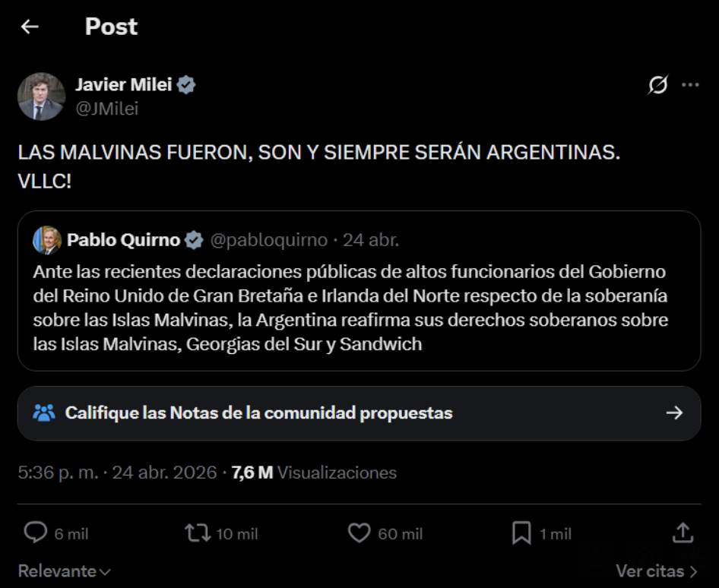This screenshot has width=719, height=588.
Task: Click Javier Milei's verified badge
Action: [x=186, y=85]
